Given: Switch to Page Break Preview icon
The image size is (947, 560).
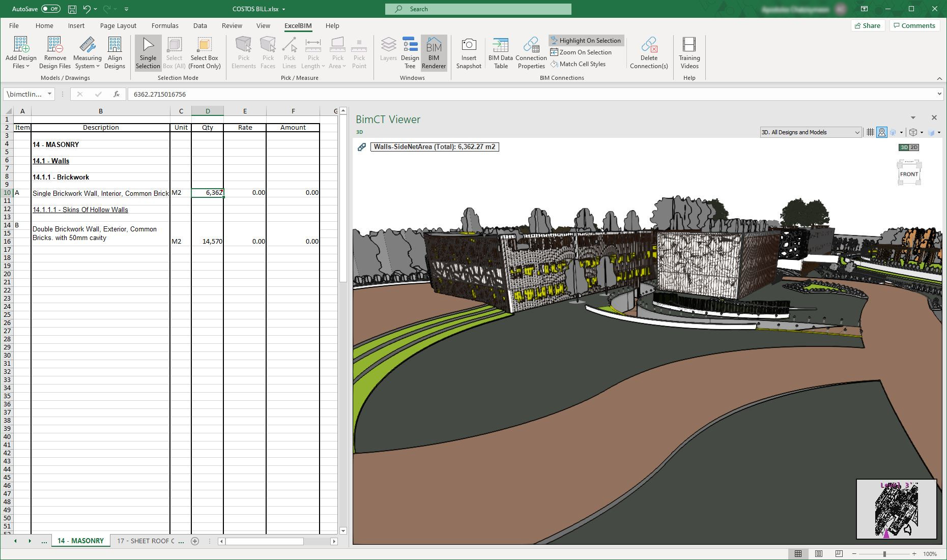Looking at the screenshot, I should click(839, 554).
